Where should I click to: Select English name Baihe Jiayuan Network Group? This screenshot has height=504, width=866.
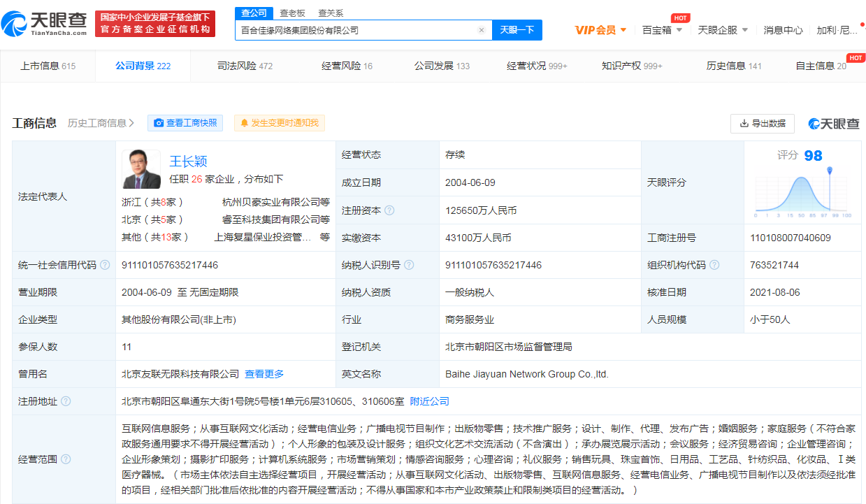tap(527, 374)
